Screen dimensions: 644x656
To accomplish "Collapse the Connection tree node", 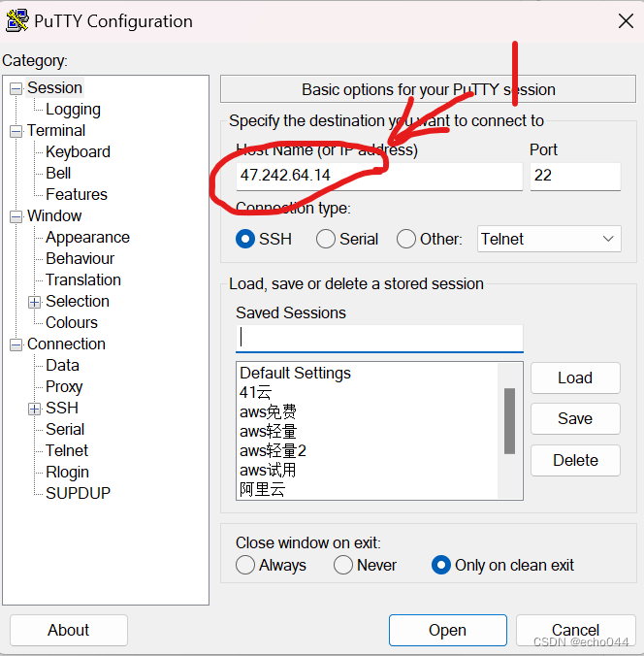I will coord(16,344).
